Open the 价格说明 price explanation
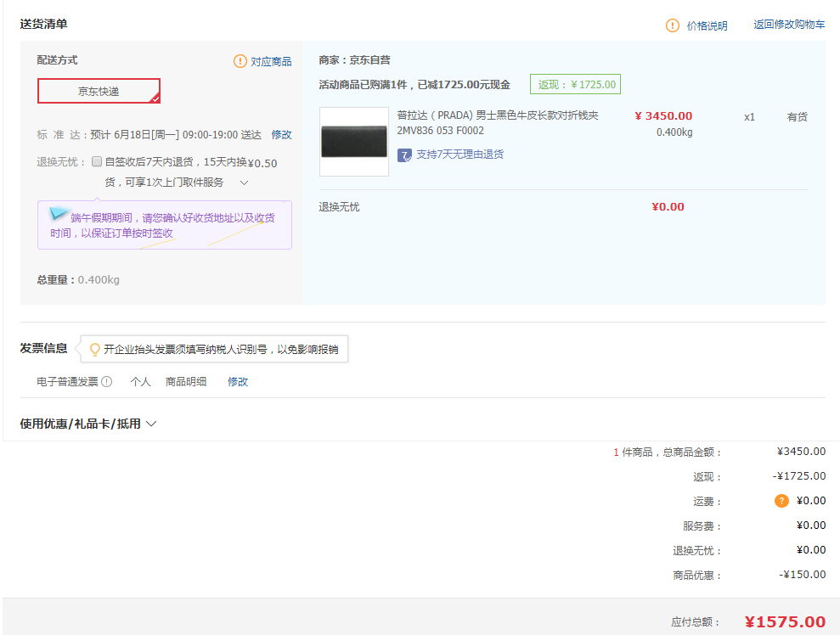The image size is (840, 635). [x=707, y=25]
